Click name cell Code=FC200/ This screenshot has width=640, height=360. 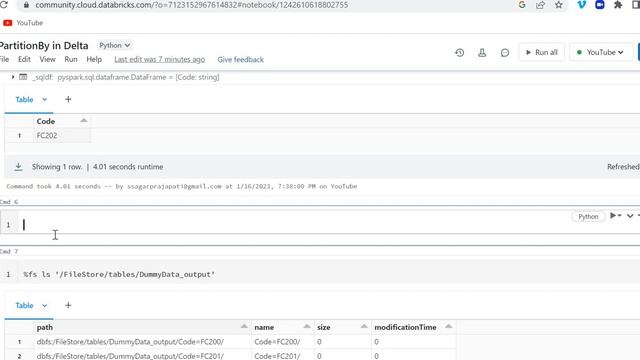tap(282, 342)
